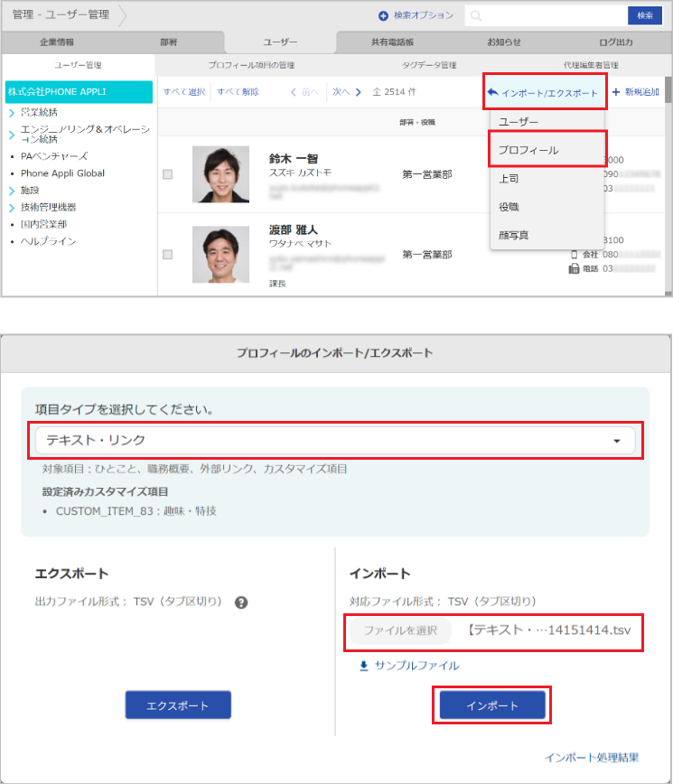Image resolution: width=673 pixels, height=784 pixels.
Task: Select PAベンチャーズ in department tree
Action: (54, 156)
